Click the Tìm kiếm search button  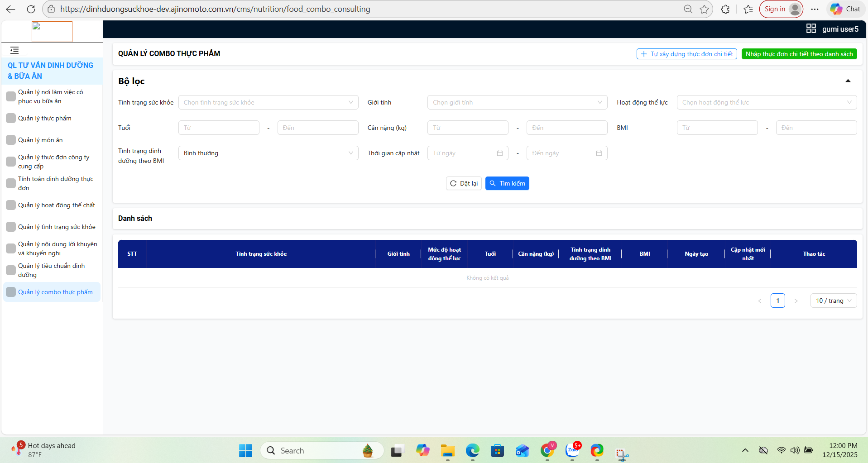coord(507,183)
